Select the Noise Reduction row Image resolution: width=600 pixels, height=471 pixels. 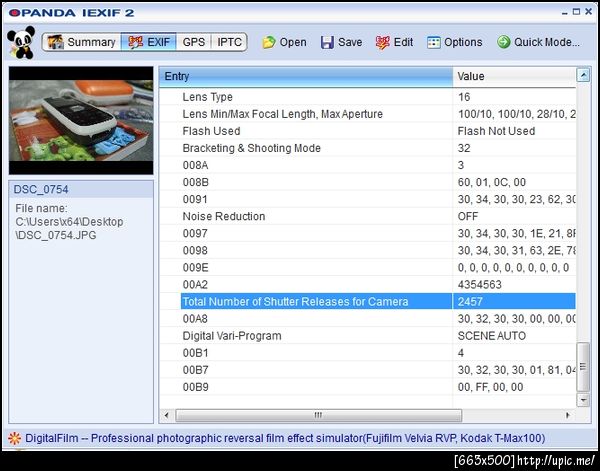pos(367,217)
